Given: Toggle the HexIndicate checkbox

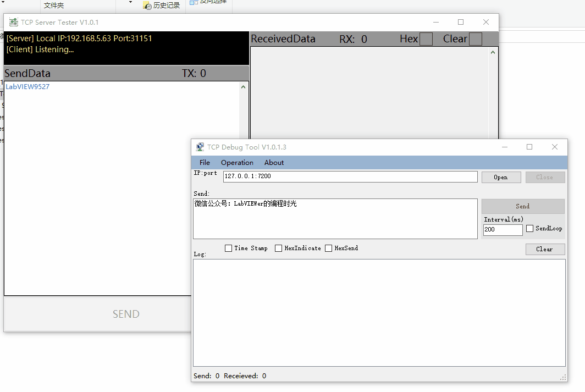Looking at the screenshot, I should pyautogui.click(x=278, y=248).
